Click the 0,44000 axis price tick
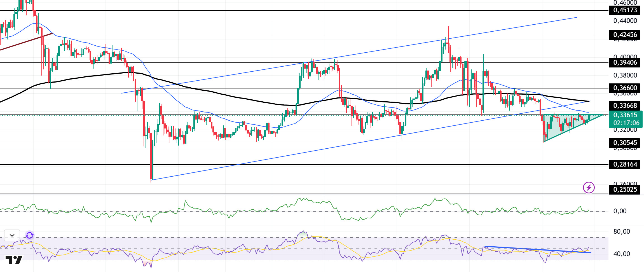 pyautogui.click(x=625, y=21)
